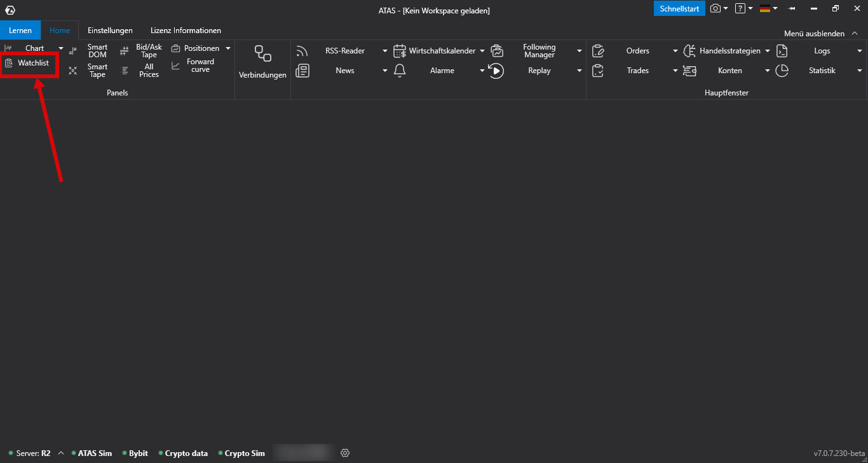
Task: Open the Smart DOM panel
Action: pos(90,51)
